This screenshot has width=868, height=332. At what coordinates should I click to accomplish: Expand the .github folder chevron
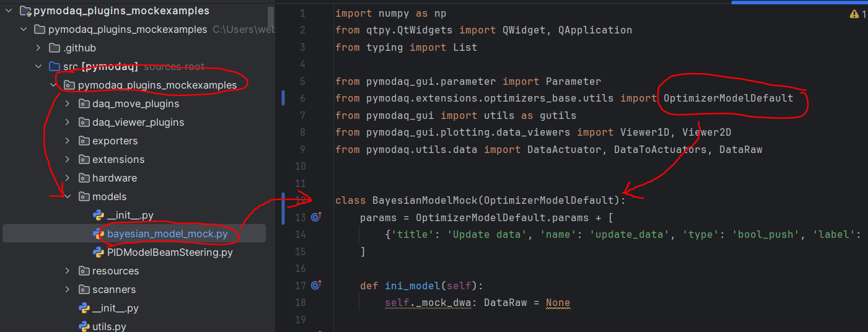pyautogui.click(x=38, y=48)
